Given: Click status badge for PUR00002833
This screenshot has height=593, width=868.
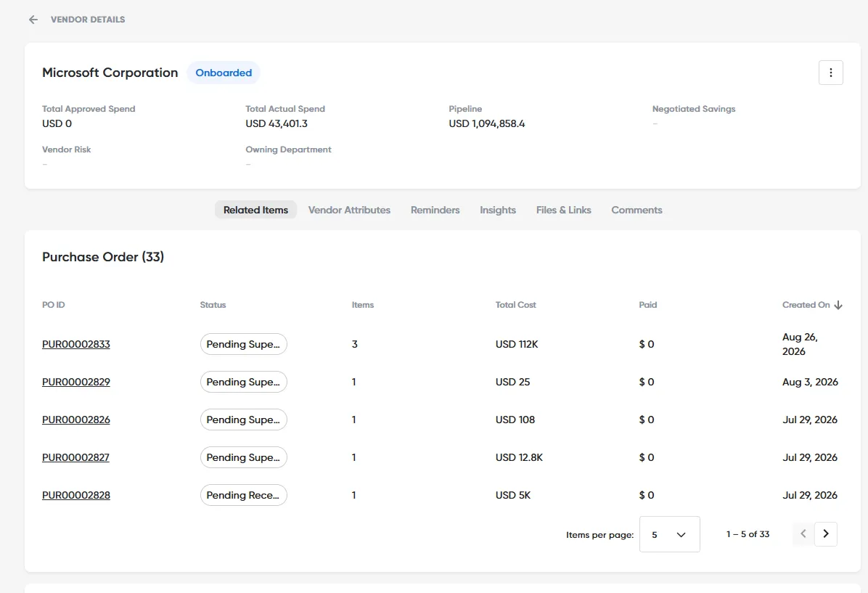Looking at the screenshot, I should [244, 344].
